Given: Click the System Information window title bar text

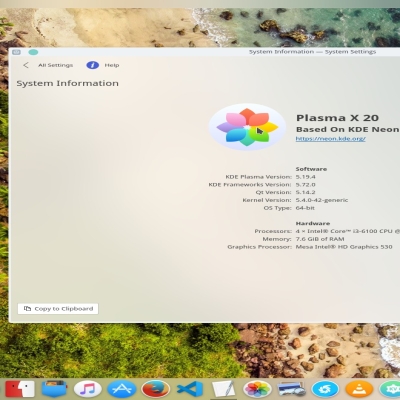Looking at the screenshot, I should click(312, 52).
